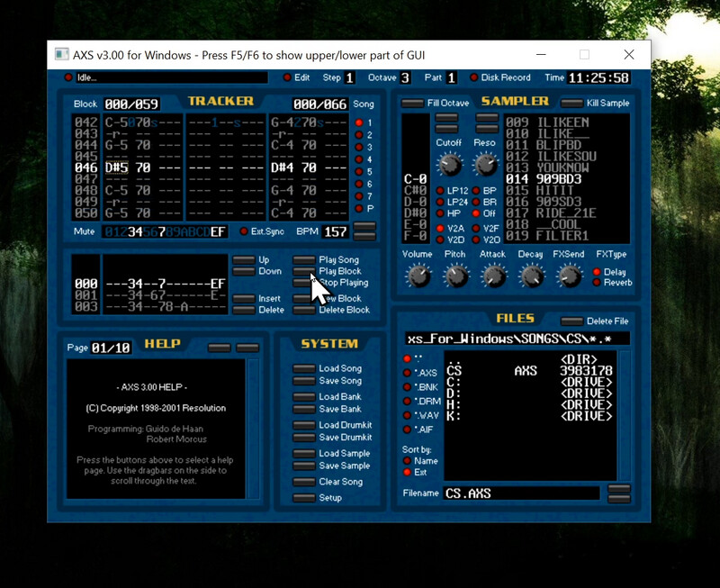Click the Step value 1
The height and width of the screenshot is (588, 720).
(350, 77)
